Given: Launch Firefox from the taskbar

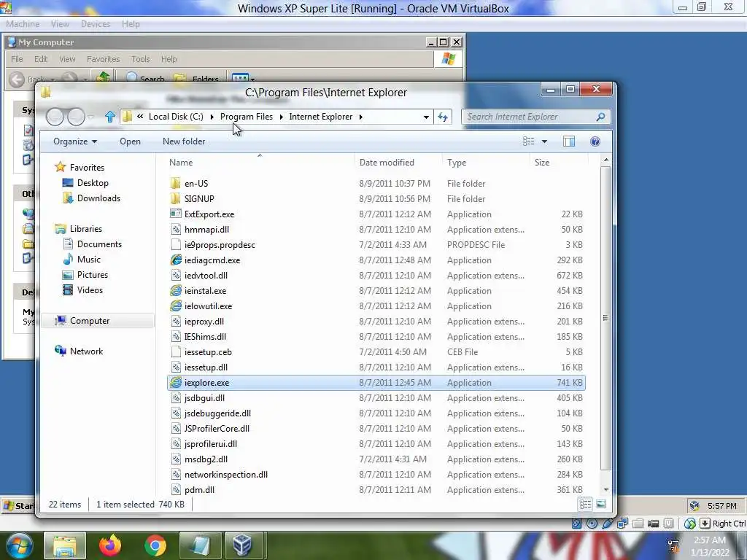Looking at the screenshot, I should [110, 545].
